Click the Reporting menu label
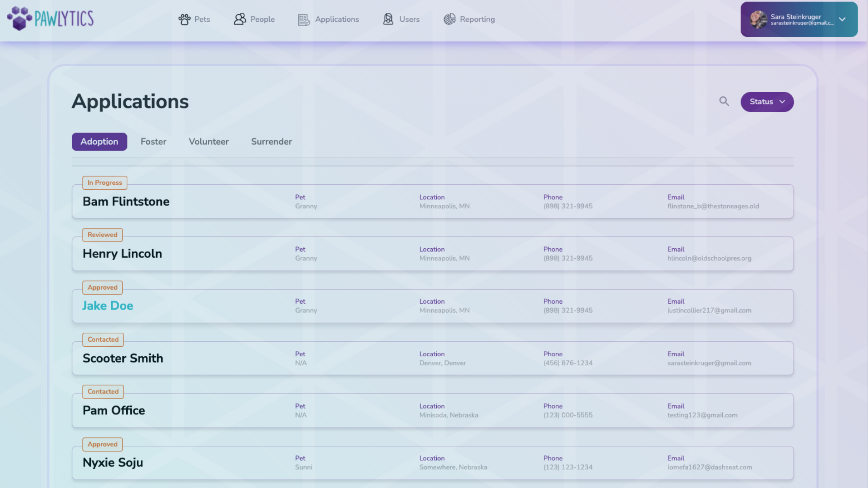868x488 pixels. [x=477, y=19]
